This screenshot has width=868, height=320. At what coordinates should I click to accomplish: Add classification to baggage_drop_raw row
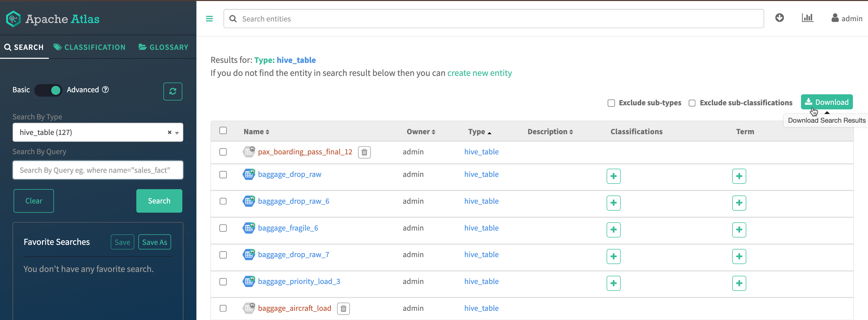[613, 176]
